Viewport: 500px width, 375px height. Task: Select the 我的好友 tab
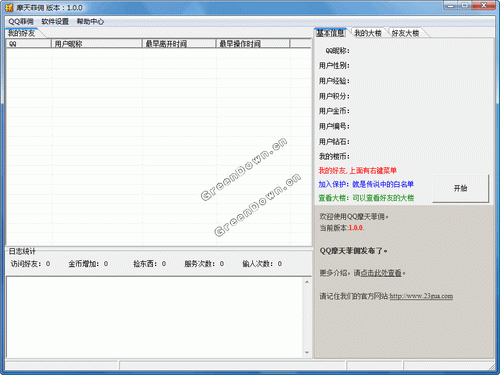(22, 33)
